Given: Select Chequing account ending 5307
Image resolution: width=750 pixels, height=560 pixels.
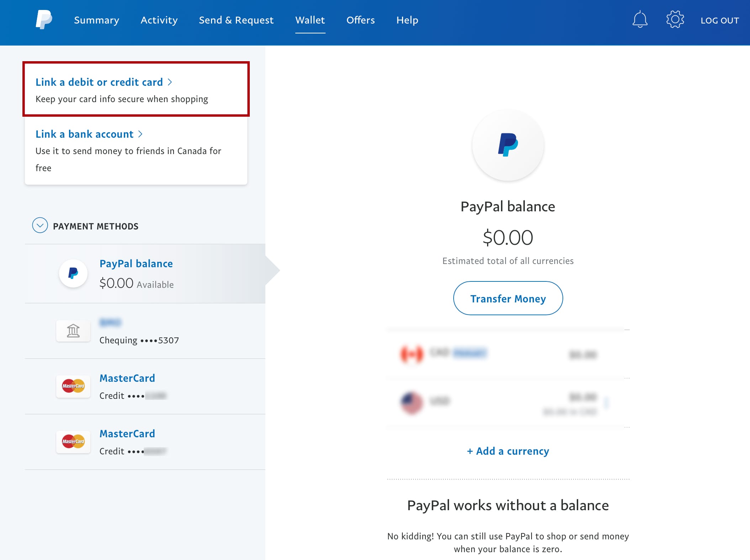Looking at the screenshot, I should coord(139,340).
